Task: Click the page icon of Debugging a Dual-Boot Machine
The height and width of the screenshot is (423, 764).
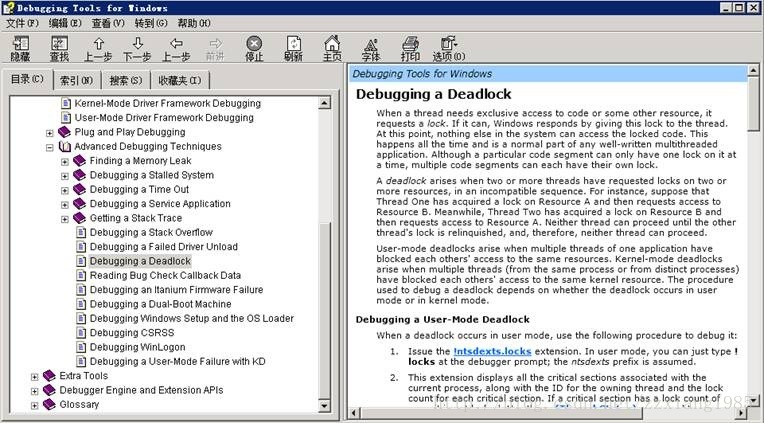Action: point(81,304)
